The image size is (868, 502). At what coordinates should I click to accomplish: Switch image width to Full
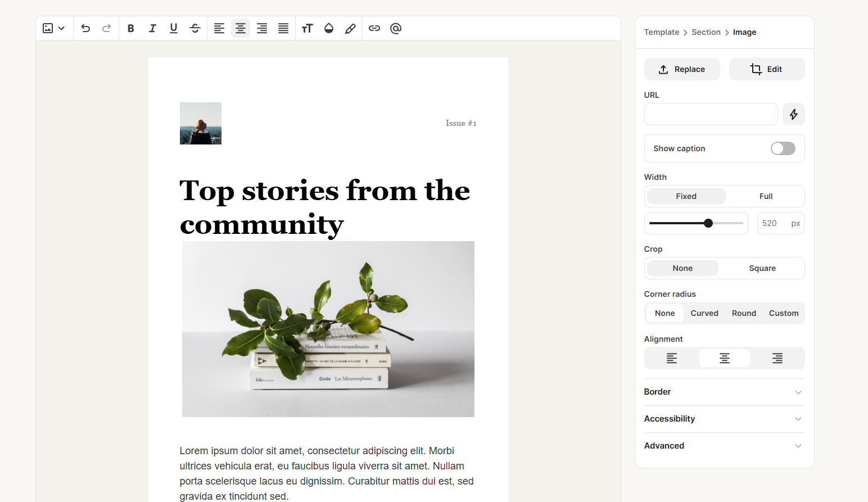coord(766,196)
